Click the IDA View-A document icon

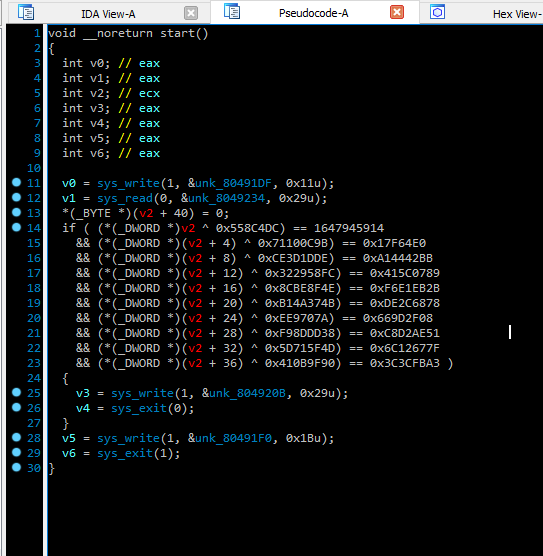point(26,12)
